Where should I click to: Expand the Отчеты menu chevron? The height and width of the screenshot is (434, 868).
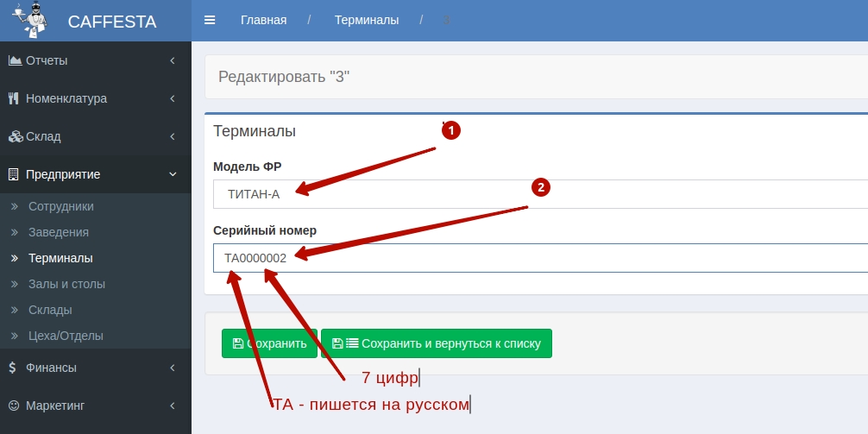click(173, 60)
